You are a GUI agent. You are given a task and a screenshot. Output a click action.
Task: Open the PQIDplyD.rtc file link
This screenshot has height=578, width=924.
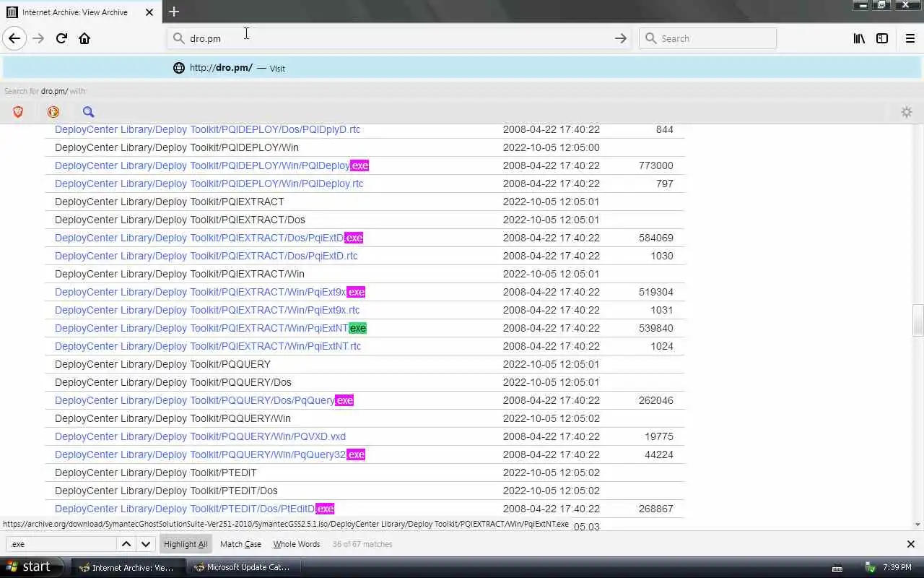tap(207, 129)
